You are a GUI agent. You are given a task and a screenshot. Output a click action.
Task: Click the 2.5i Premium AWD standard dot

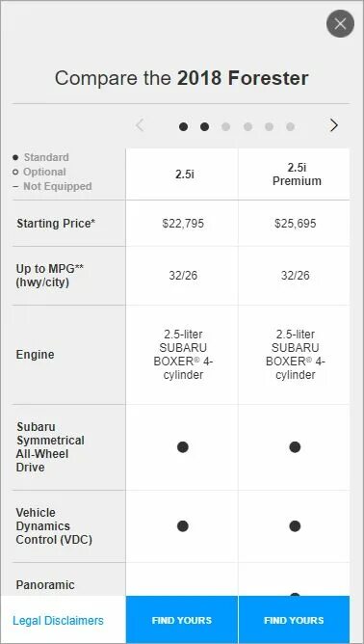tap(295, 447)
